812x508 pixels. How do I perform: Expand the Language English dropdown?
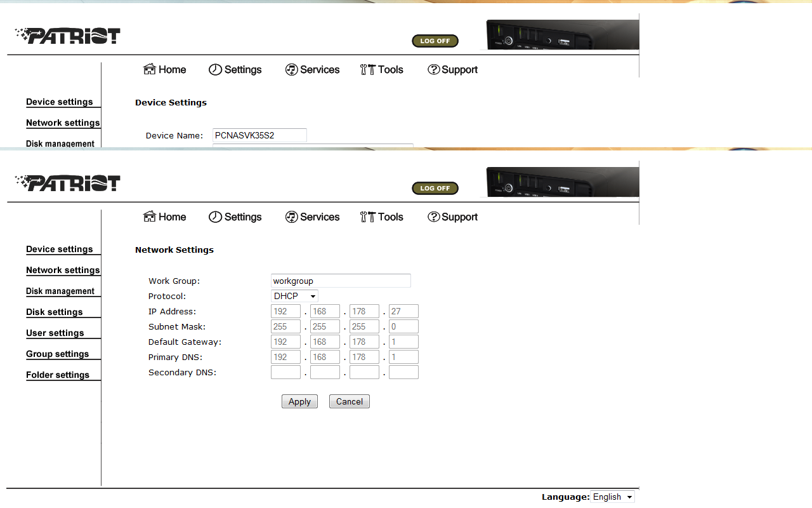click(612, 497)
